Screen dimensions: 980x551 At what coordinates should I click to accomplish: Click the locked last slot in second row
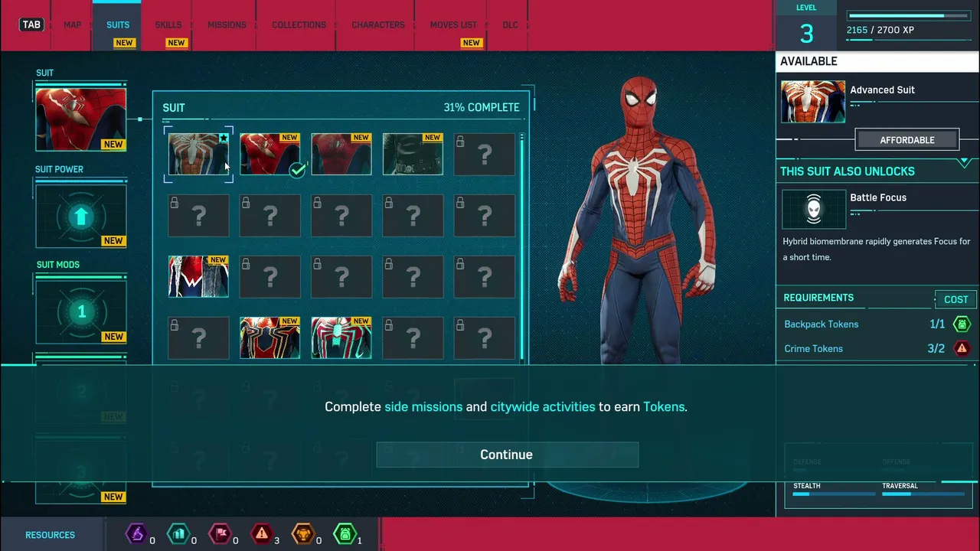[x=485, y=215]
